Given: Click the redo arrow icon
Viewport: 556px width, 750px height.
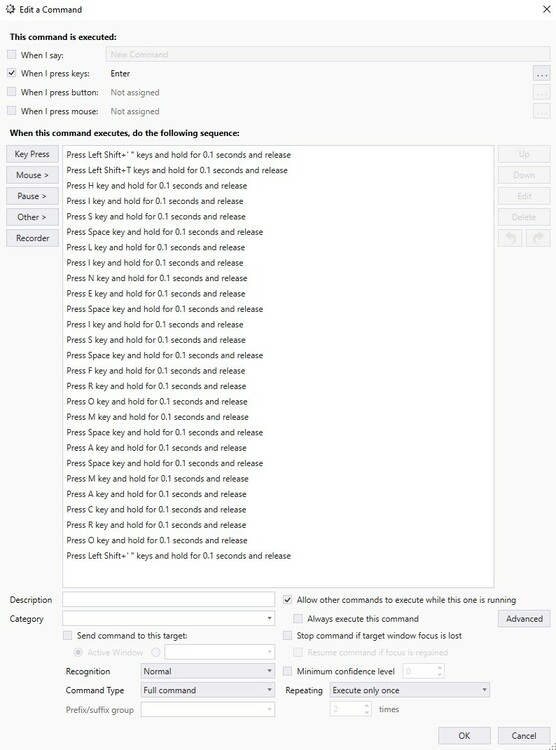Looking at the screenshot, I should [538, 238].
